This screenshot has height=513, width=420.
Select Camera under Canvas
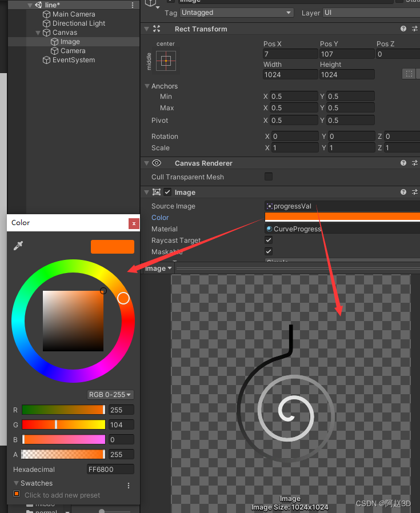pos(73,51)
